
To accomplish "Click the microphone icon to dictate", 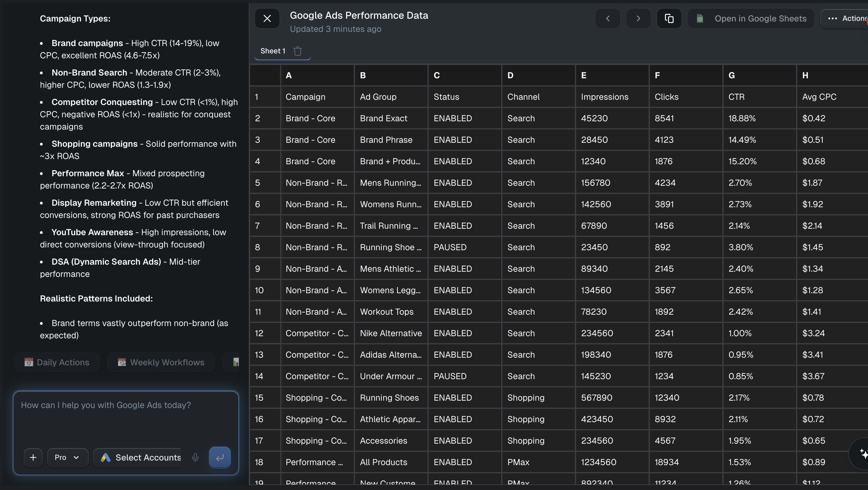I will point(195,457).
